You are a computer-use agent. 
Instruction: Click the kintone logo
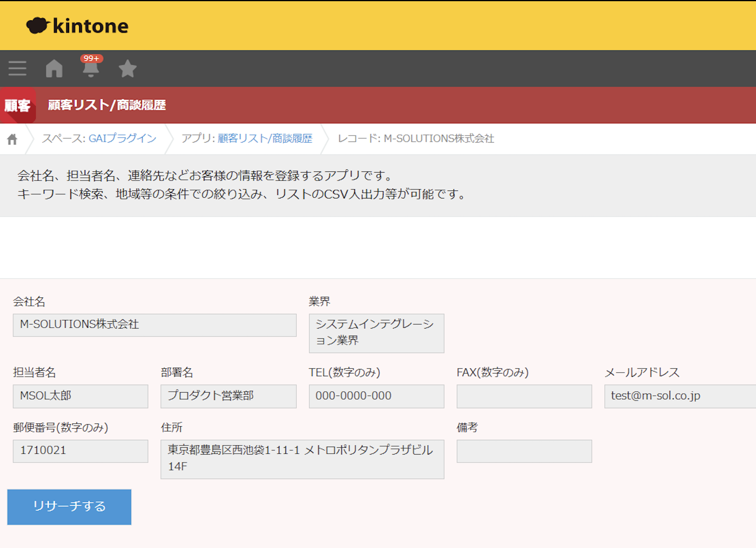[x=78, y=26]
